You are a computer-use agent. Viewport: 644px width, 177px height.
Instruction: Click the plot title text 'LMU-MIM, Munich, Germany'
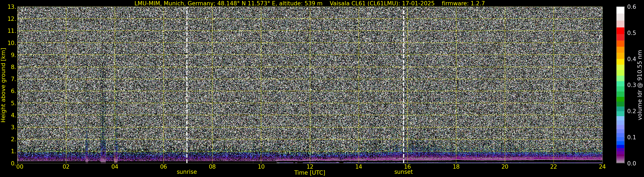coord(173,3)
